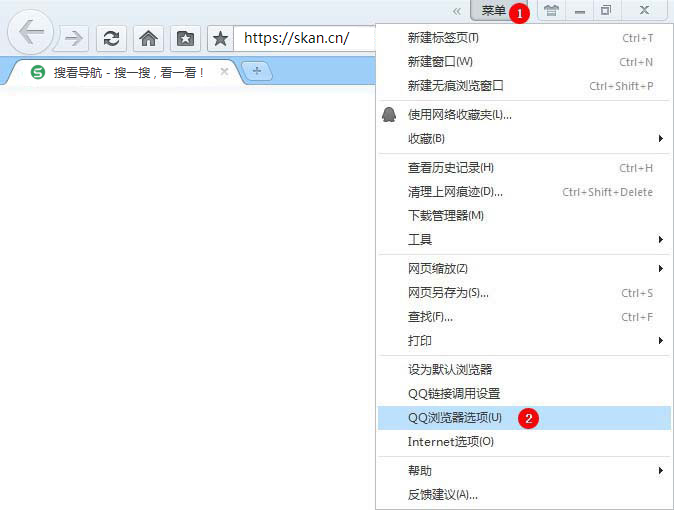The height and width of the screenshot is (510, 674).
Task: Click the back navigation arrow button
Action: (31, 33)
